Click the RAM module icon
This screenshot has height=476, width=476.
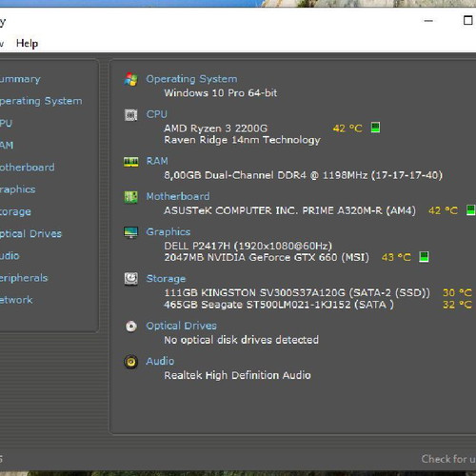(x=130, y=162)
